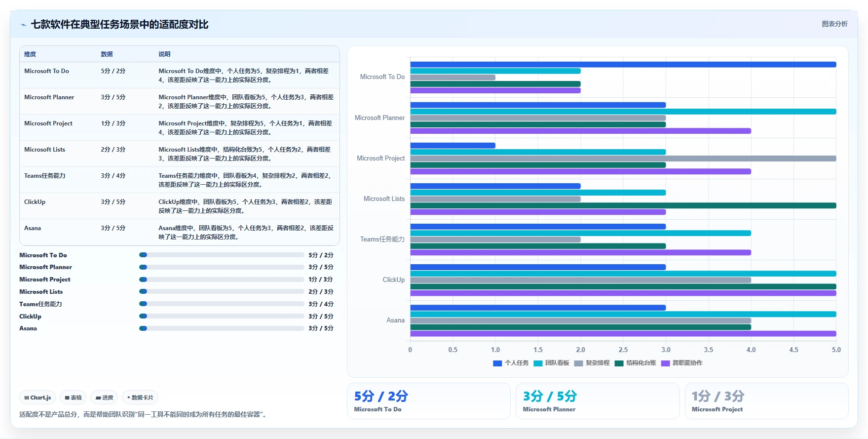Select the footnote starting with 适配度不是产品总分

coord(144,414)
